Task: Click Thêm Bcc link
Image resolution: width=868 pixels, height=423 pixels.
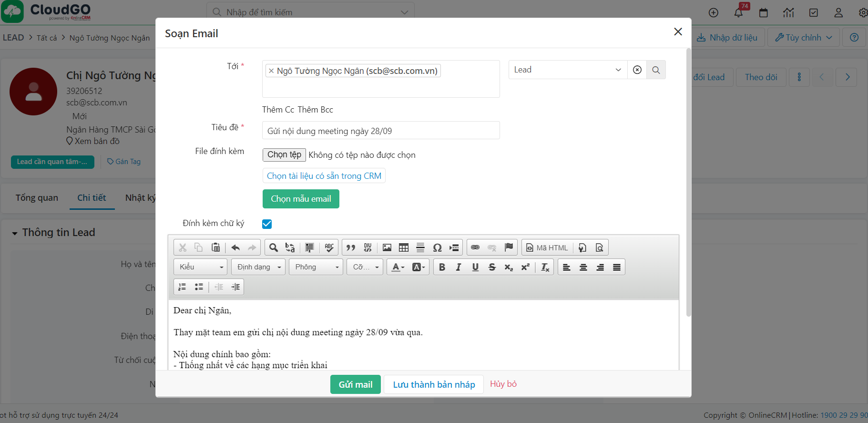Action: tap(315, 110)
